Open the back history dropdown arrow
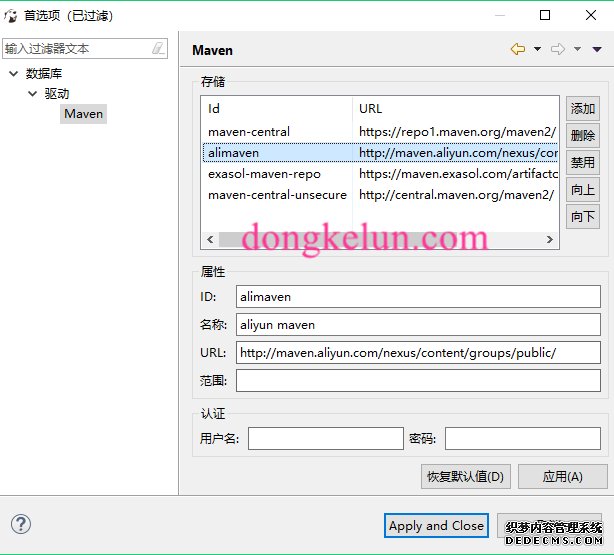Image resolution: width=614 pixels, height=555 pixels. pyautogui.click(x=537, y=49)
